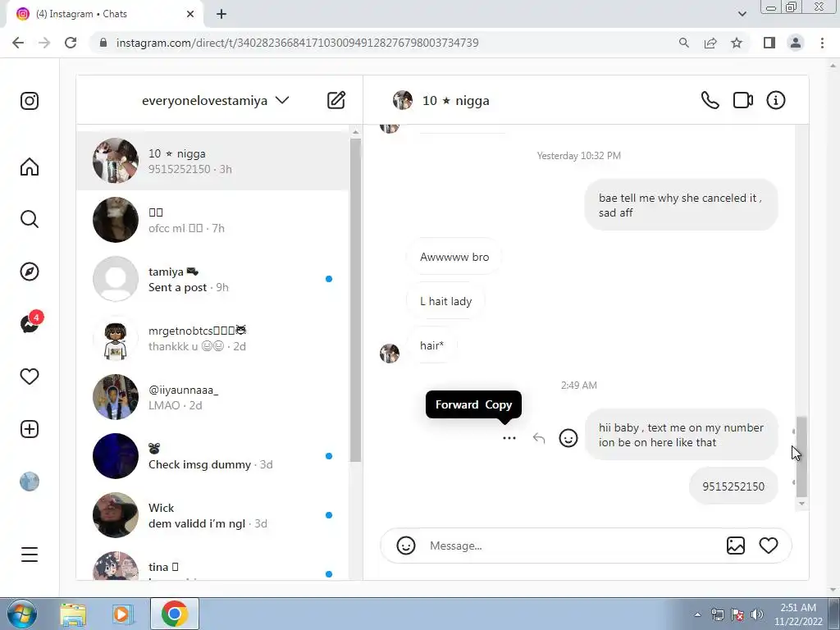Close the Instagram Chats tab
840x630 pixels.
click(x=190, y=14)
